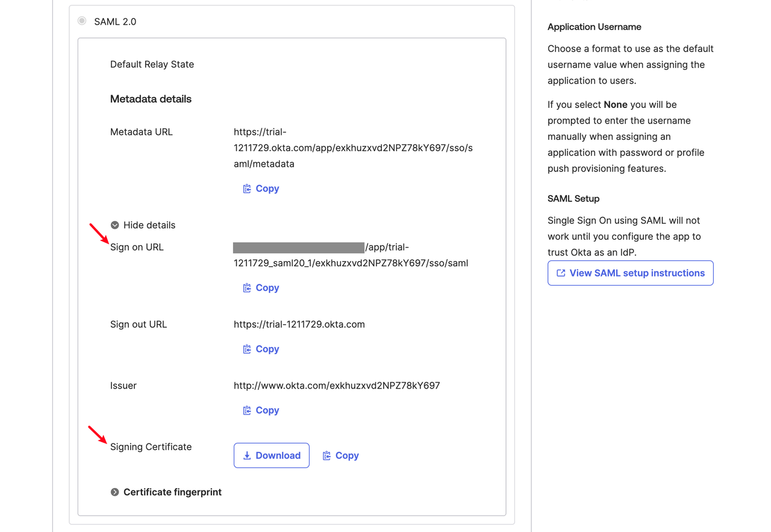The width and height of the screenshot is (771, 532).
Task: Copy the Issuer value
Action: 261,410
